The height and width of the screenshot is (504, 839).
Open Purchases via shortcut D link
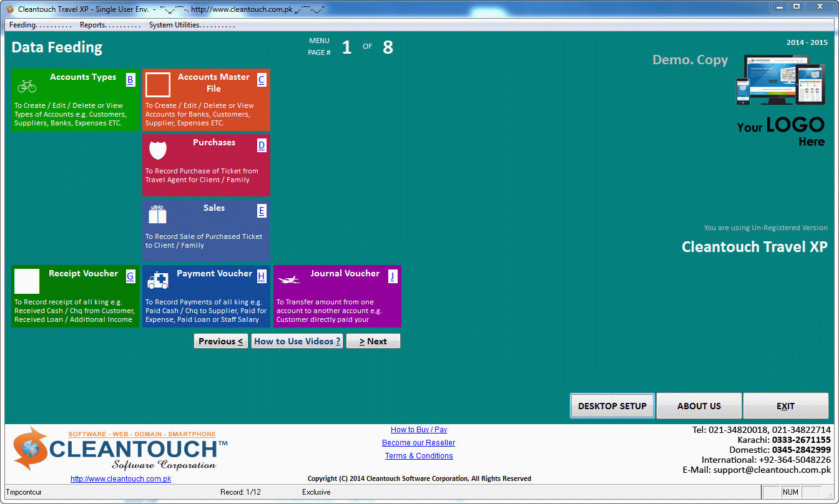click(x=262, y=145)
